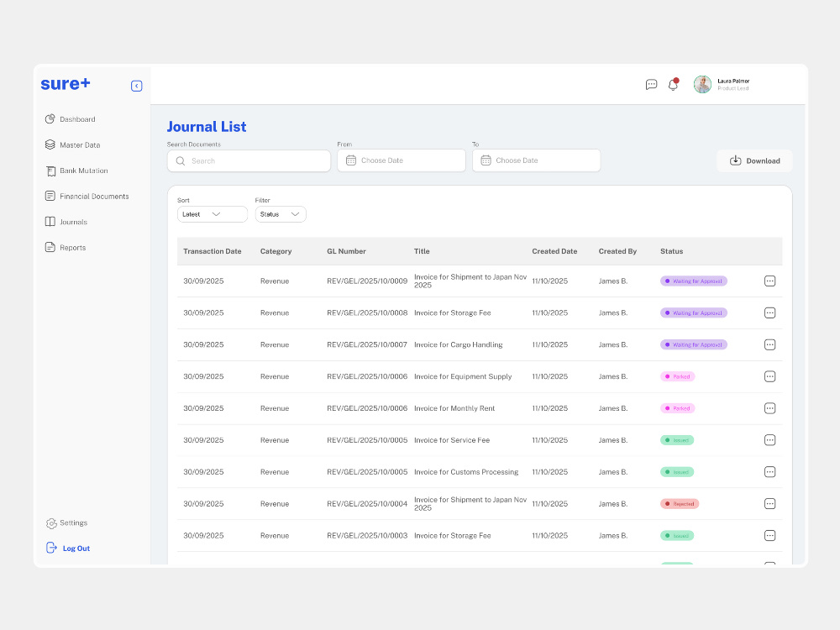Click title Invoice for Cargo Handling
This screenshot has height=630, width=840.
click(x=458, y=344)
